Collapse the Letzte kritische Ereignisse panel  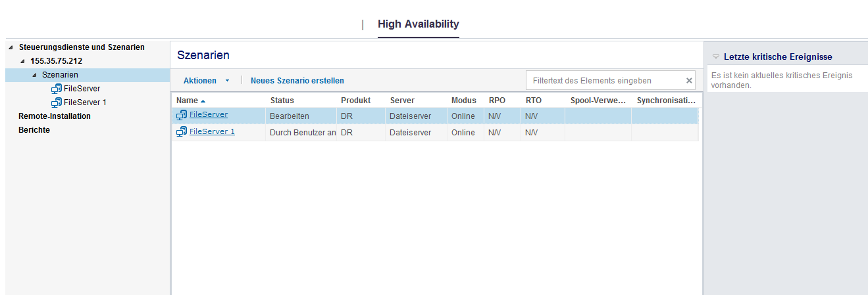[x=716, y=57]
